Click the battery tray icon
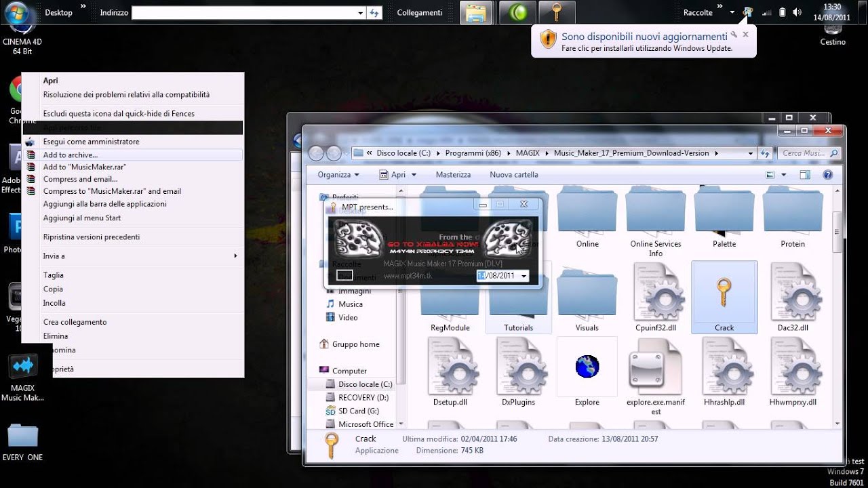This screenshot has height=488, width=868. 782,12
